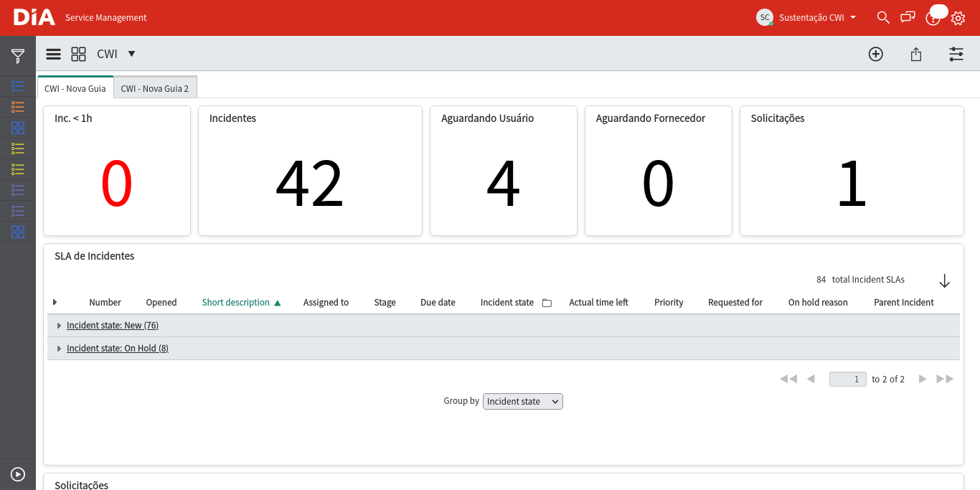Add a widget with the plus icon
Viewport: 980px width, 490px height.
[875, 54]
